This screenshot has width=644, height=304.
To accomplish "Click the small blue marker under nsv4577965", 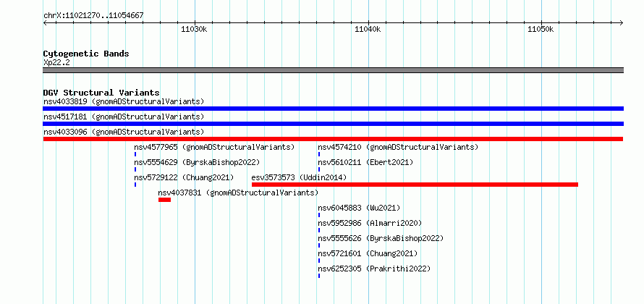I will pyautogui.click(x=135, y=154).
